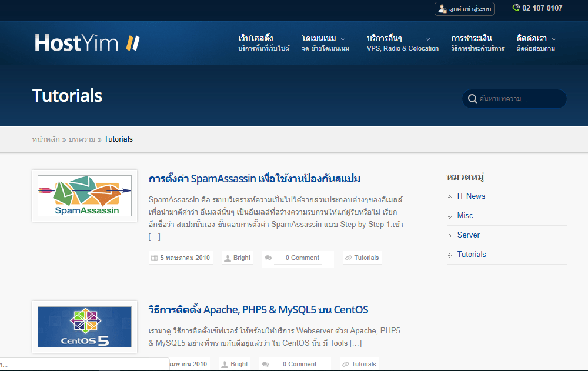Open the โดเมนเนม menu item
Viewport: 588px width, 371px height.
click(325, 43)
